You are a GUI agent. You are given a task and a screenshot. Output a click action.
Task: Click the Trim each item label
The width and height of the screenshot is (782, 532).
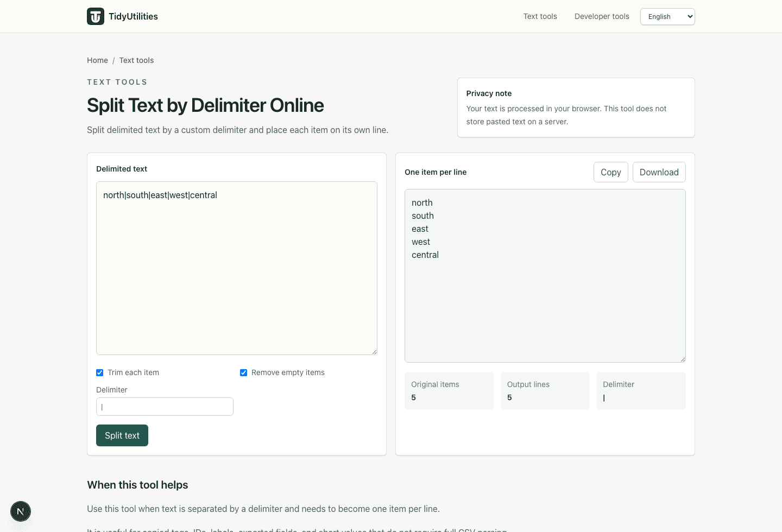134,372
